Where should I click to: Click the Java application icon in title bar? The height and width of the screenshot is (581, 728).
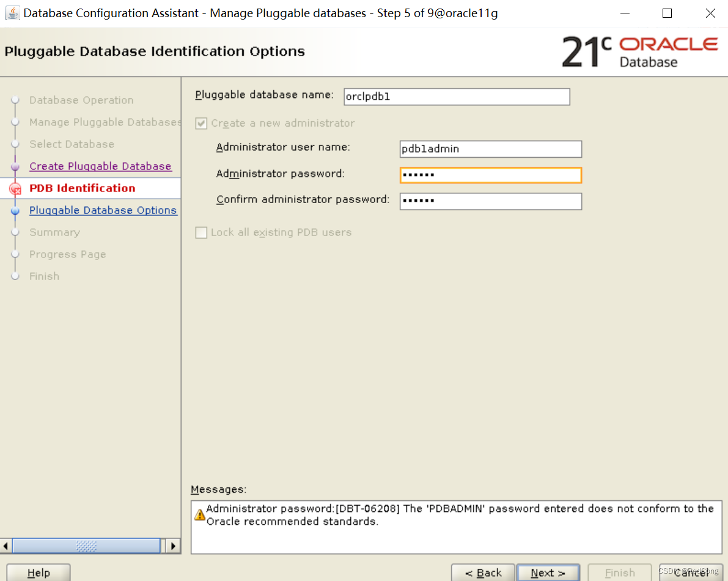13,13
